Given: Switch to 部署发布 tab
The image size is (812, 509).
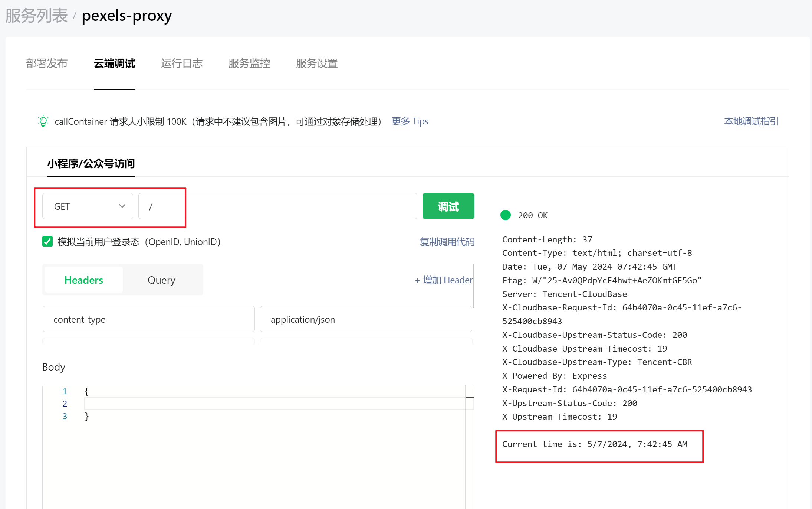Looking at the screenshot, I should click(x=47, y=63).
